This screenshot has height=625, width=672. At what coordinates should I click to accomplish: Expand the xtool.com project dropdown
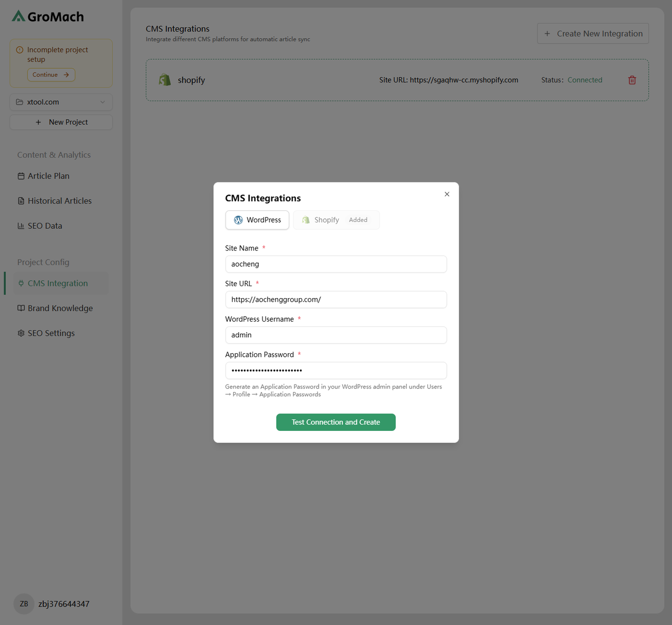tap(61, 102)
